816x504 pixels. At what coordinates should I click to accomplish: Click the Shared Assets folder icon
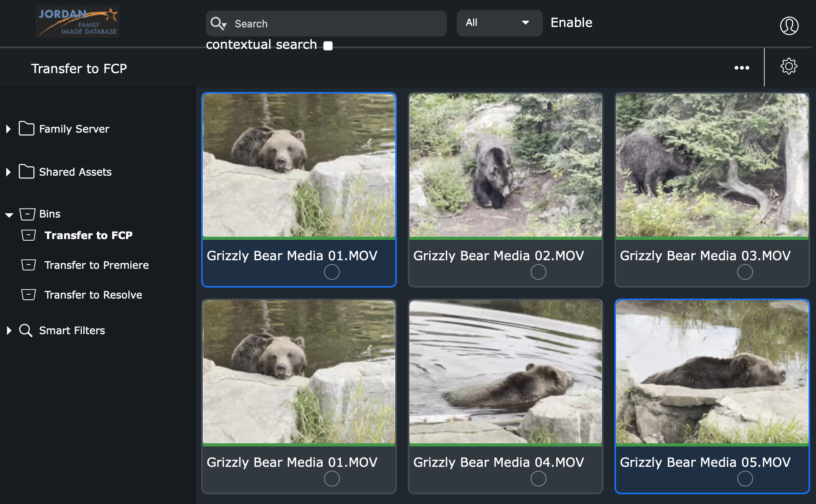click(x=27, y=172)
